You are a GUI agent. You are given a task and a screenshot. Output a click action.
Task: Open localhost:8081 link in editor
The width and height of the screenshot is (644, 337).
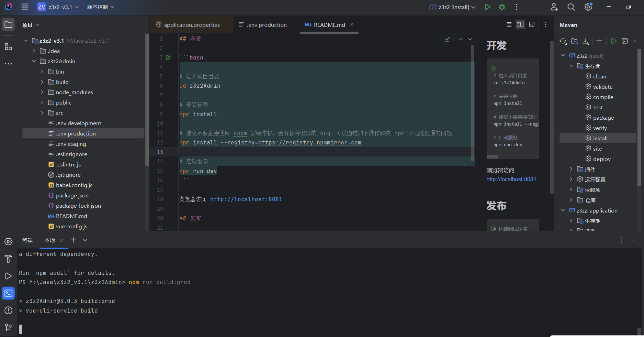click(246, 199)
